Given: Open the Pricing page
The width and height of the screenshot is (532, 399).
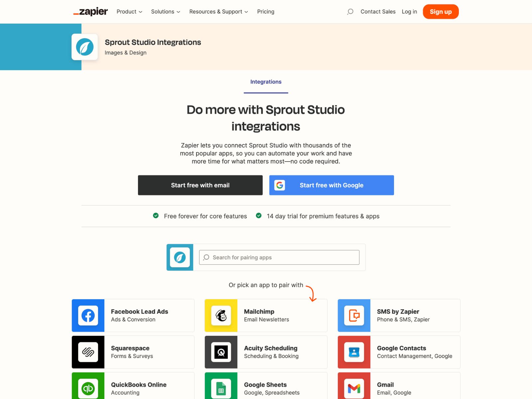Looking at the screenshot, I should click(266, 12).
